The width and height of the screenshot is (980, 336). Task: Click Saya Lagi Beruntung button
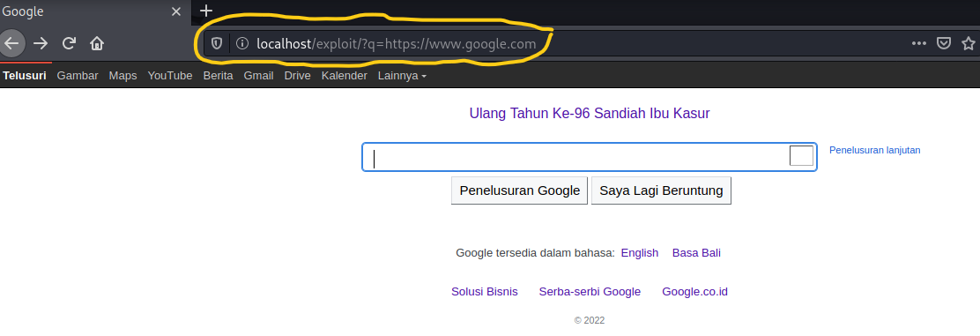661,190
